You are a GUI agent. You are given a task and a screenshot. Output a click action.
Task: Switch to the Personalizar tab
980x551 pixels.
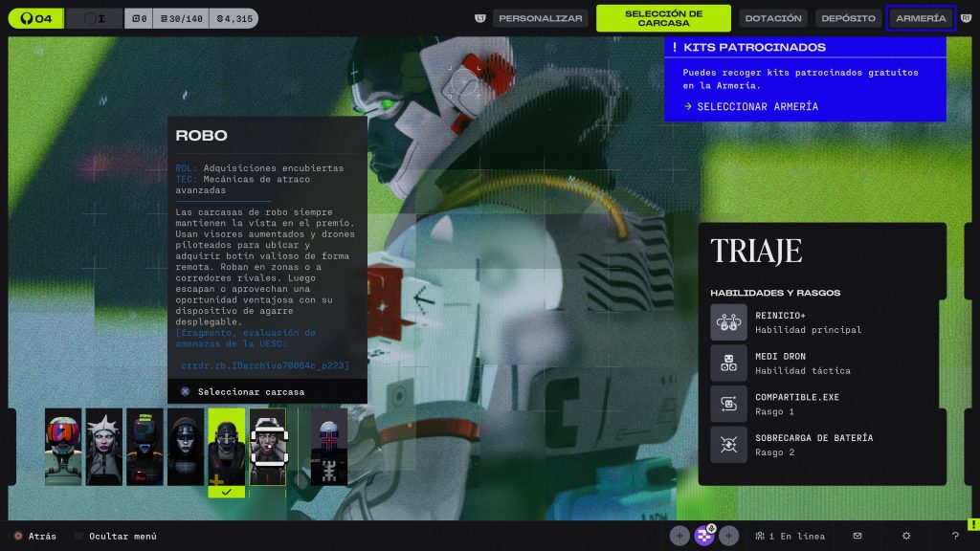coord(541,18)
